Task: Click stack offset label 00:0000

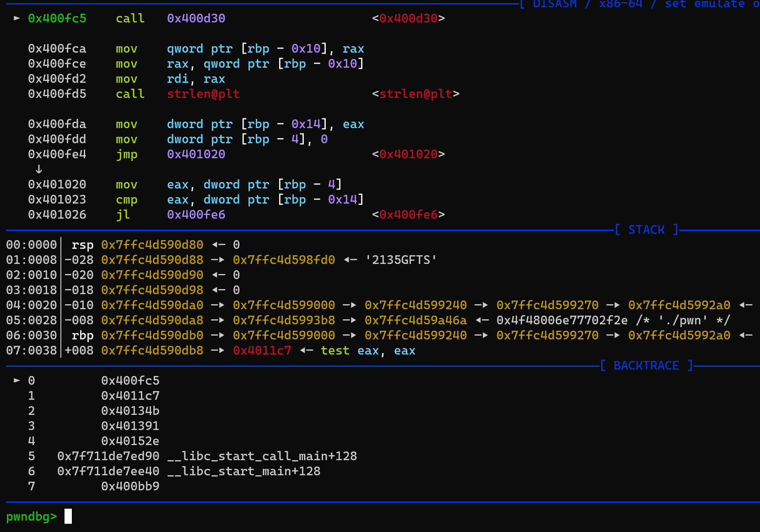Action: pyautogui.click(x=32, y=245)
